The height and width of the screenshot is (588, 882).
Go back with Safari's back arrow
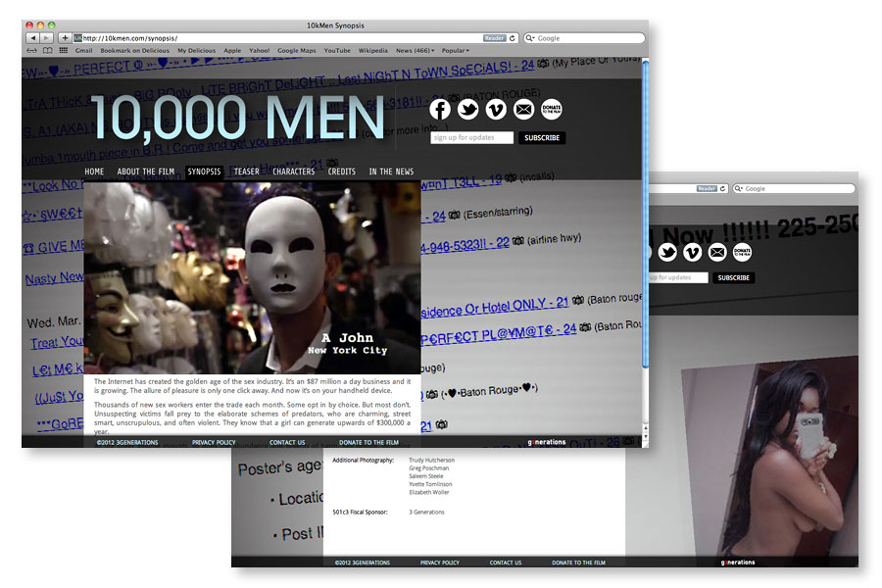pos(32,38)
